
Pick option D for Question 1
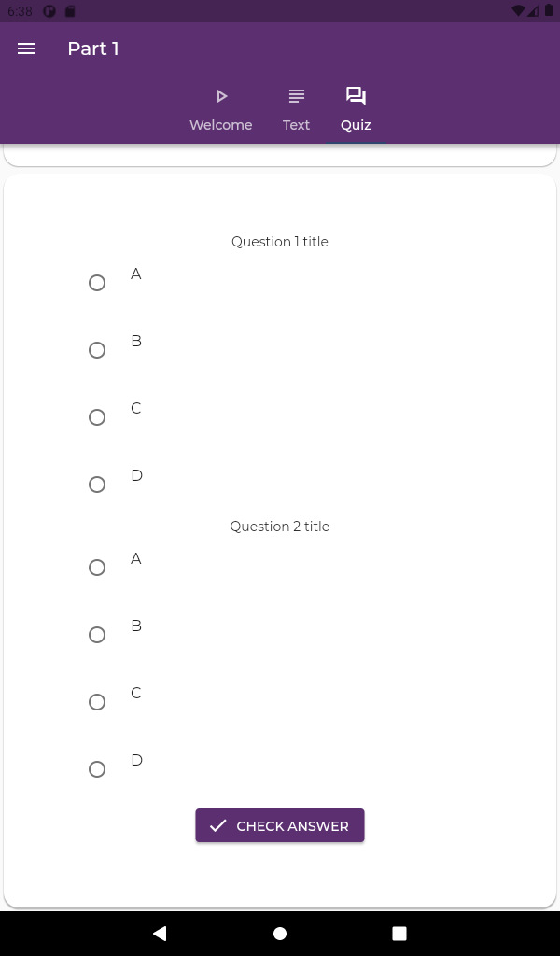[97, 485]
